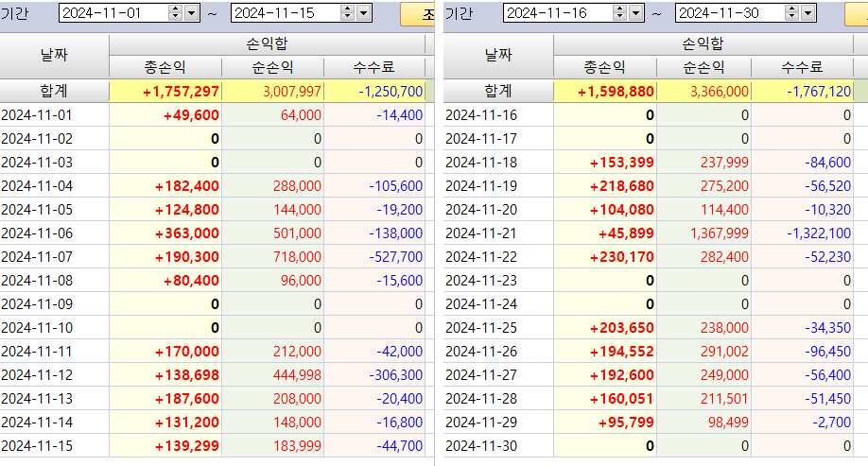Sort by 순손익 header in right table
The height and width of the screenshot is (466, 868).
click(x=703, y=67)
